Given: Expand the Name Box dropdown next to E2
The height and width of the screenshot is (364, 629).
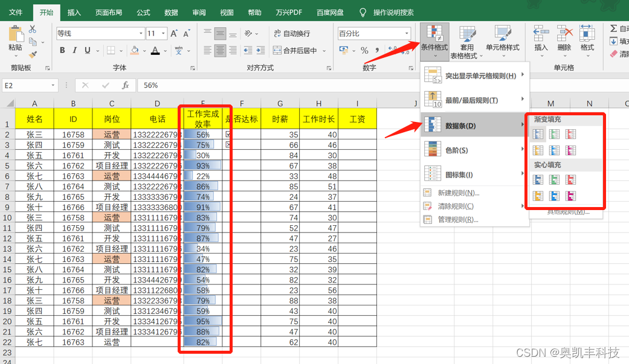Looking at the screenshot, I should point(53,85).
